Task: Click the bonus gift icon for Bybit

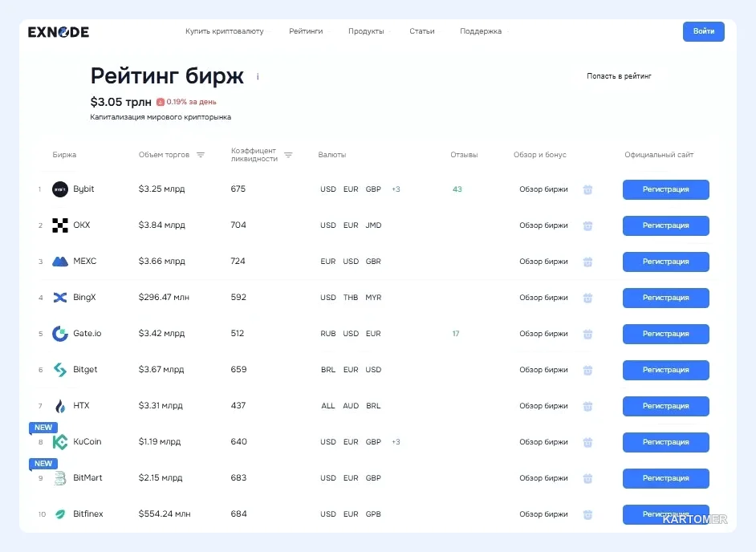Action: [x=587, y=189]
